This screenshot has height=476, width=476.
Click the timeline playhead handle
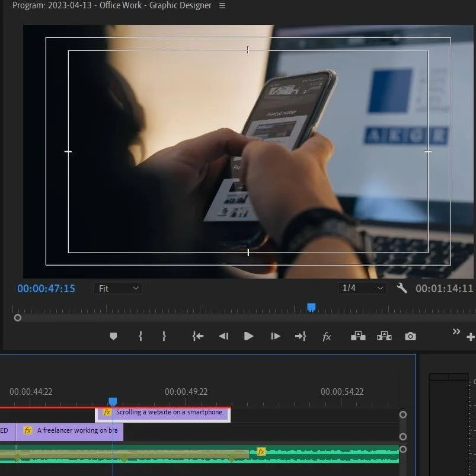pyautogui.click(x=113, y=402)
